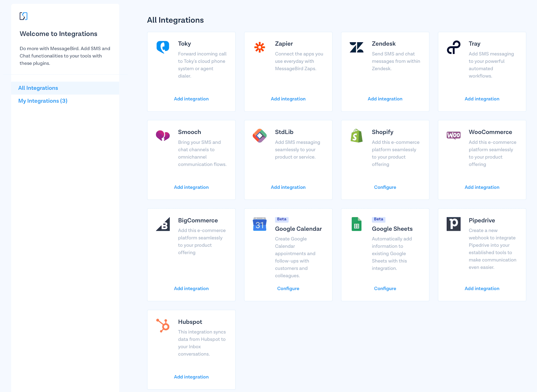The height and width of the screenshot is (392, 537).
Task: Click the StdLib card title
Action: pyautogui.click(x=284, y=132)
